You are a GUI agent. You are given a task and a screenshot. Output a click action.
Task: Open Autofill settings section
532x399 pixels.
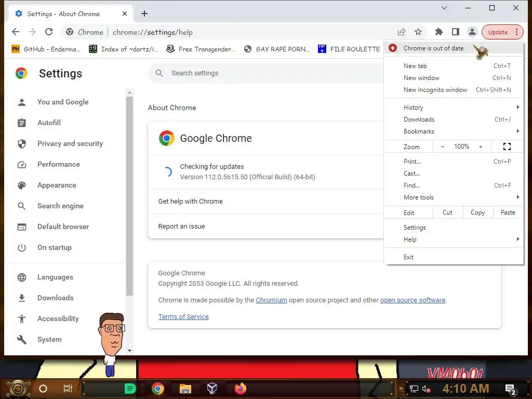click(x=49, y=123)
